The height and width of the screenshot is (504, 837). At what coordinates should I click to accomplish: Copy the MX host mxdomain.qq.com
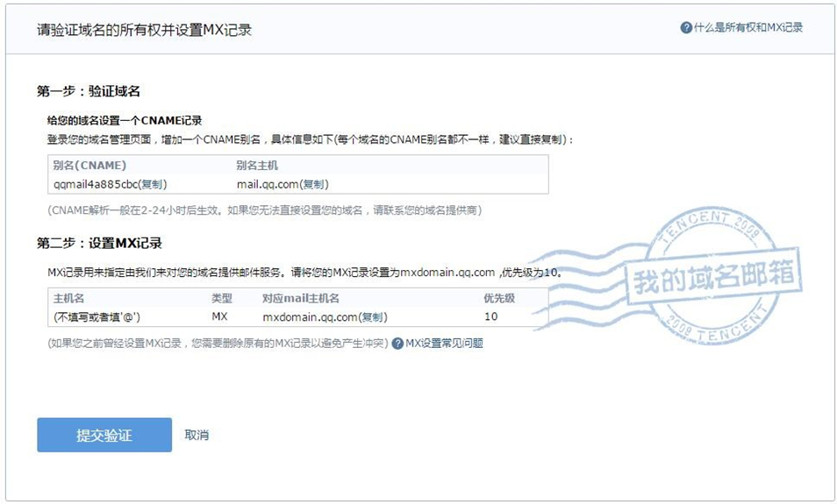[x=373, y=316]
